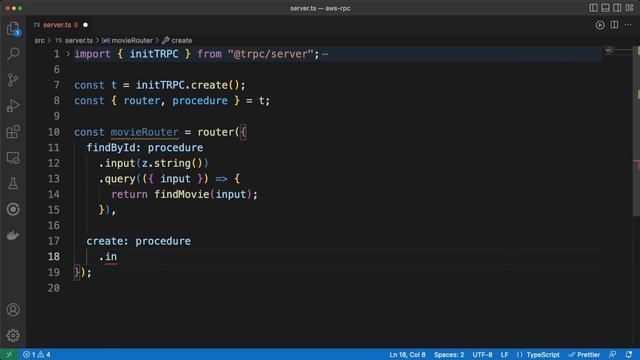Image resolution: width=640 pixels, height=360 pixels.
Task: Click the vertical scrollbar of the editor
Action: pyautogui.click(x=636, y=131)
